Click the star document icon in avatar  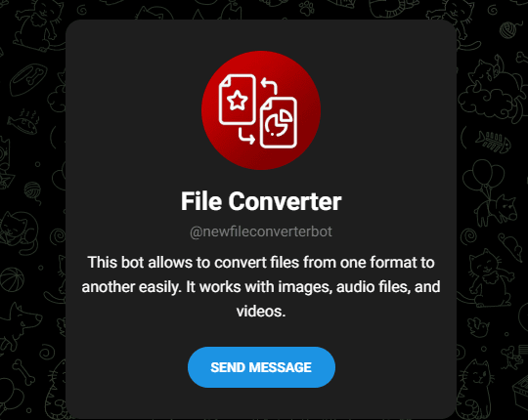(238, 100)
